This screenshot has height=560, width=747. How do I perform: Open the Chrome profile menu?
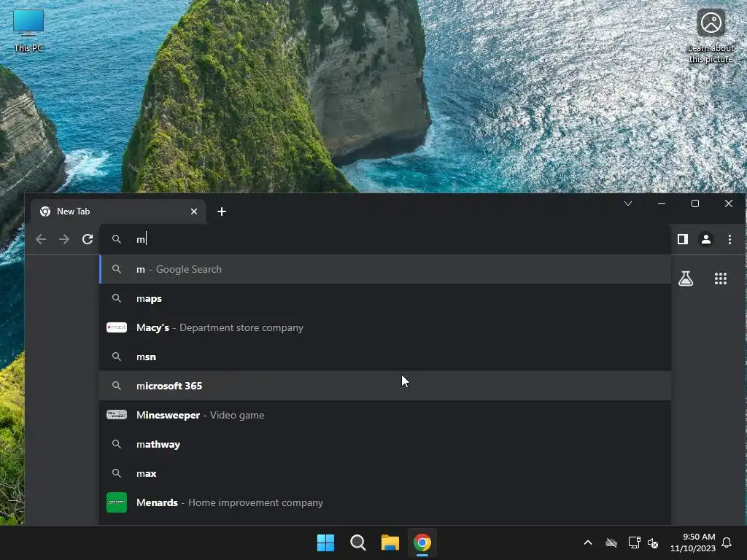click(x=706, y=239)
